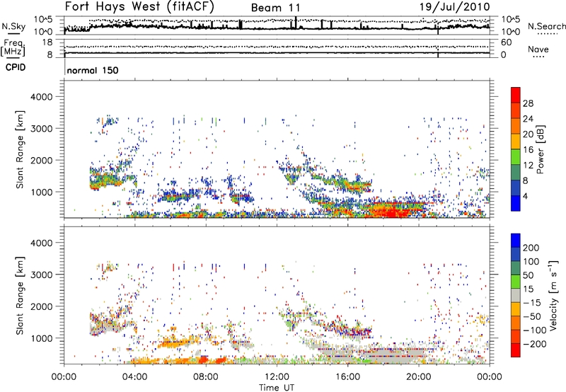Click the "4000" tick label on the power panel
This screenshot has width=566, height=392.
point(42,97)
